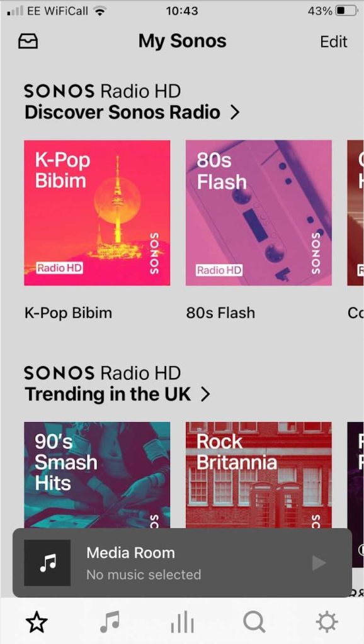This screenshot has height=644, width=364.
Task: Open the Search magnifier icon
Action: click(254, 622)
